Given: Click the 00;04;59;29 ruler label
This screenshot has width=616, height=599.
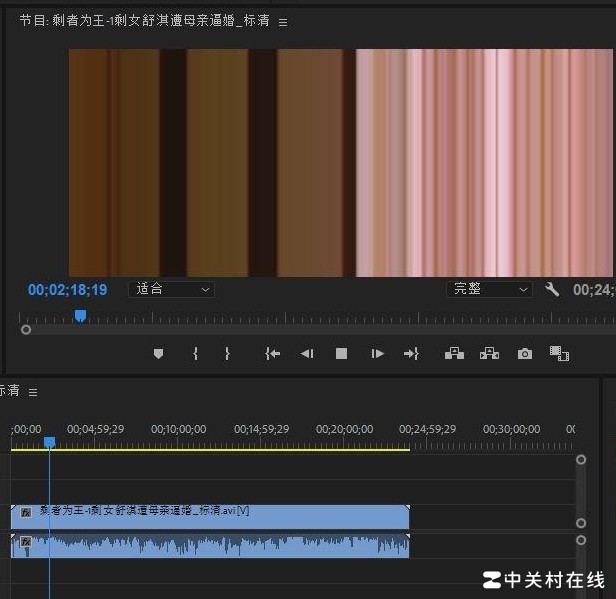Looking at the screenshot, I should click(x=95, y=429).
